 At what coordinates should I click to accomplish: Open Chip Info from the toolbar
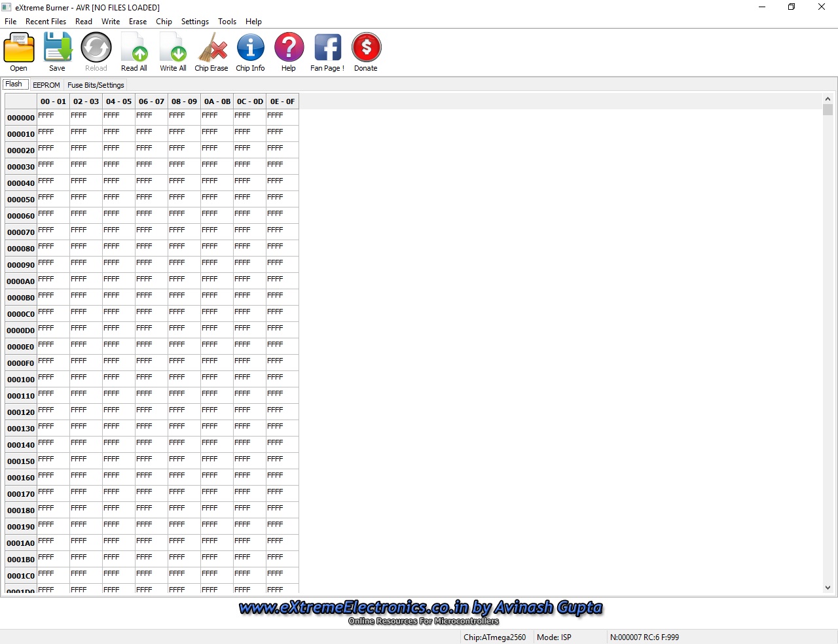(250, 48)
